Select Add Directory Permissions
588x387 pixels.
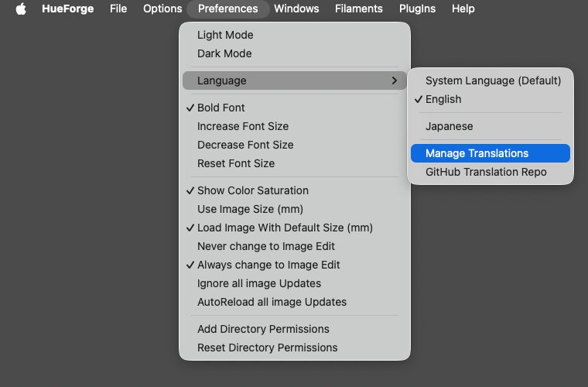click(294, 329)
